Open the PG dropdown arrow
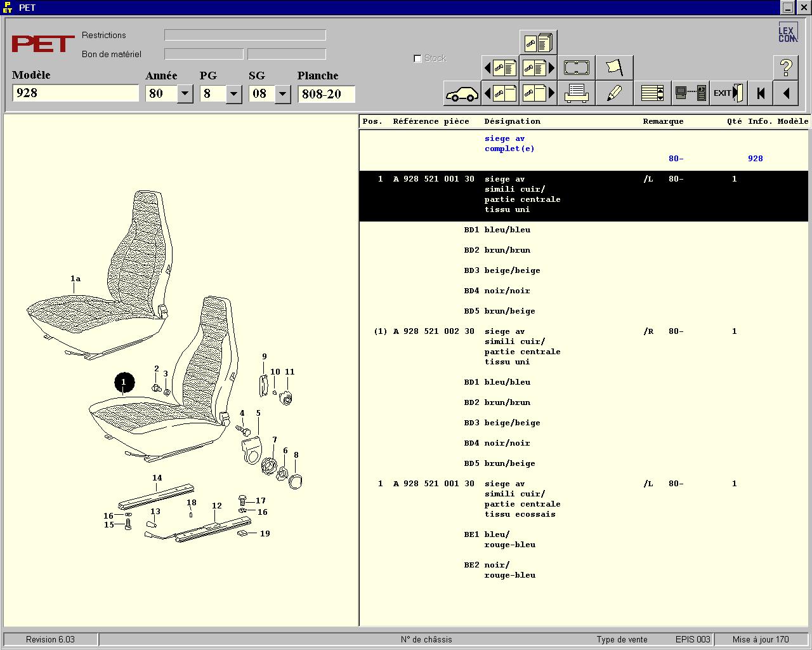The height and width of the screenshot is (650, 812). click(x=233, y=94)
